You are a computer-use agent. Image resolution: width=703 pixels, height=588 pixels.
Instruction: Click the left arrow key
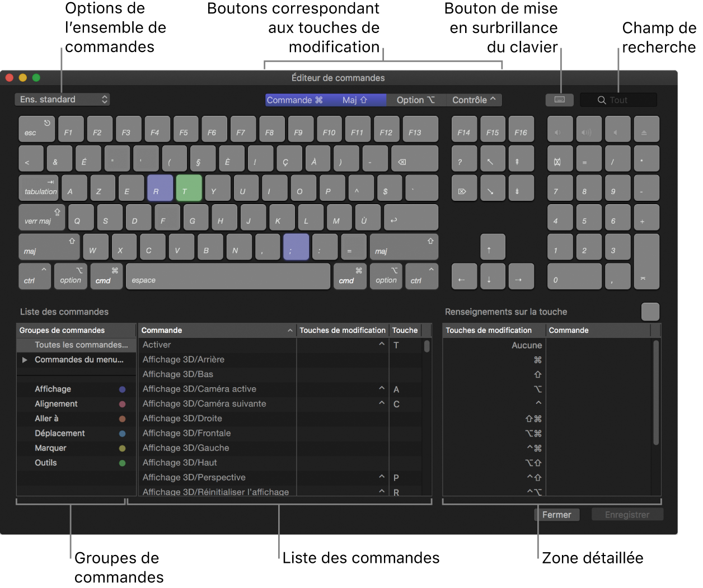coord(465,277)
